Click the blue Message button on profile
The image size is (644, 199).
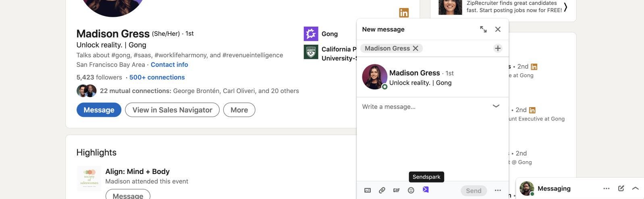[x=99, y=110]
